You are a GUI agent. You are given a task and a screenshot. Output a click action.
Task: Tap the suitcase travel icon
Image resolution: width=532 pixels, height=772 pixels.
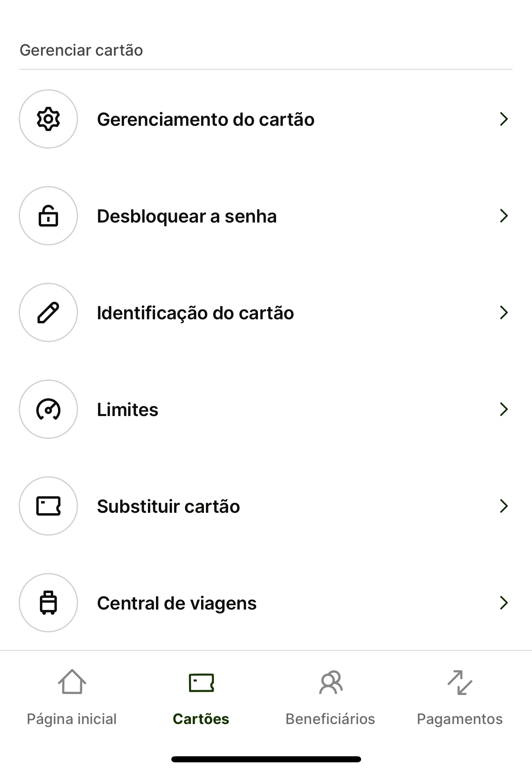pos(48,603)
